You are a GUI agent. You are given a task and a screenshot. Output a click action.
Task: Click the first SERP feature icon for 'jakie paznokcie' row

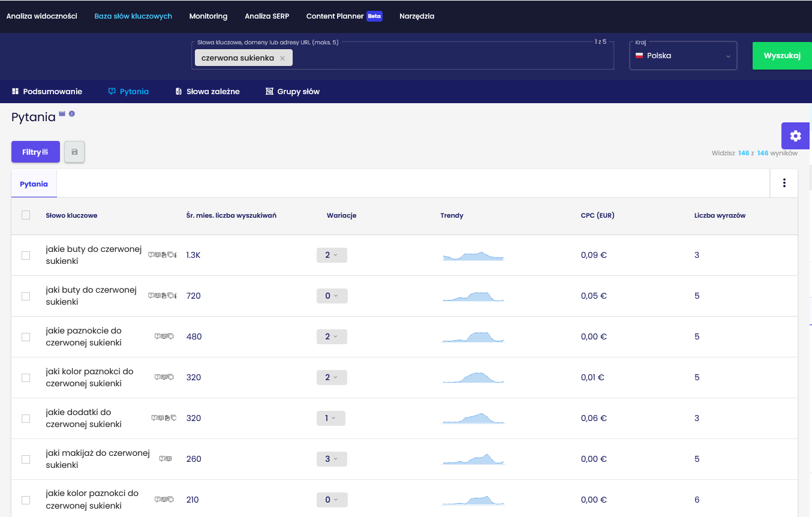pyautogui.click(x=157, y=336)
